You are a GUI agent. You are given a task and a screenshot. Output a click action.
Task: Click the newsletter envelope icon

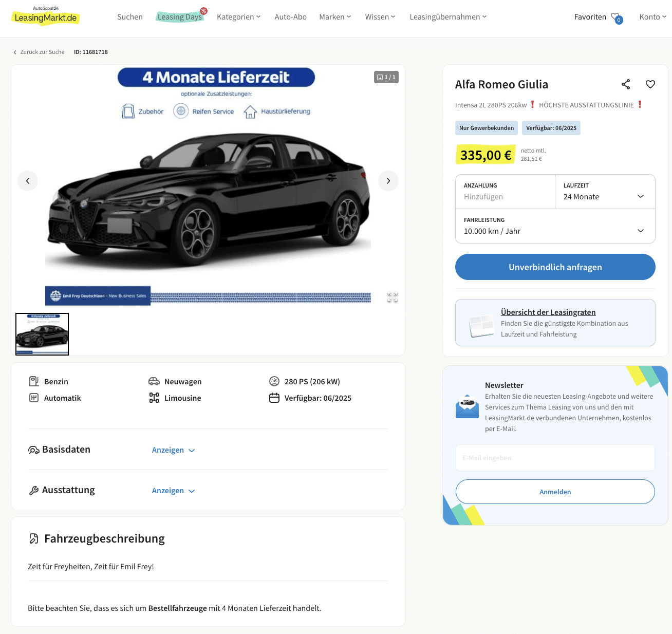[467, 406]
